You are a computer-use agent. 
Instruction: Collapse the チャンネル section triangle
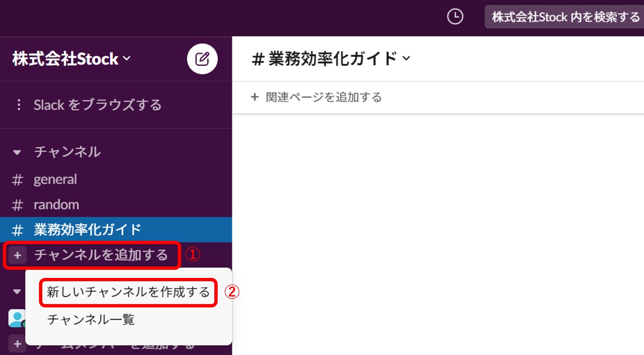click(17, 152)
